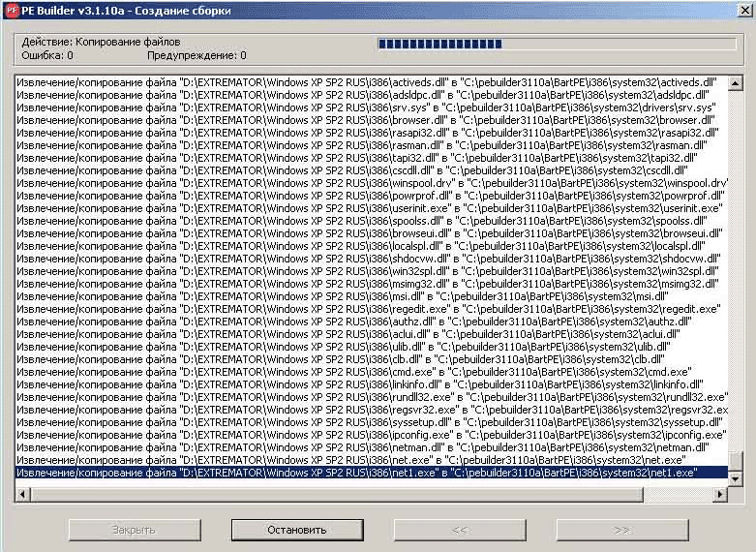Select the log line for aclui.dll

tap(372, 333)
